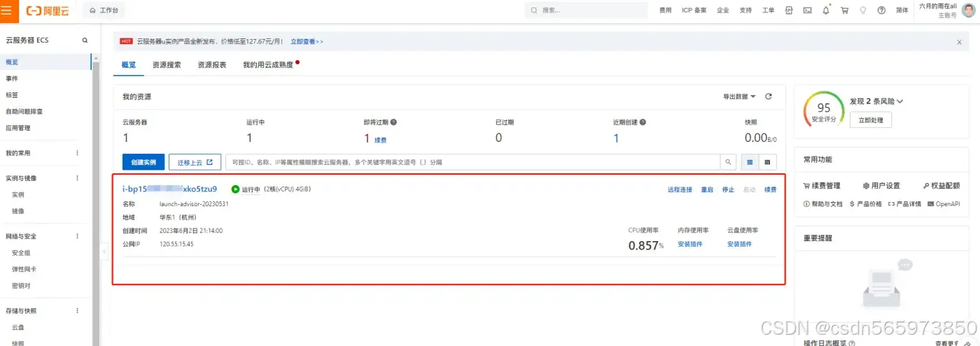
Task: Open ICP 备案 menu
Action: (x=694, y=10)
